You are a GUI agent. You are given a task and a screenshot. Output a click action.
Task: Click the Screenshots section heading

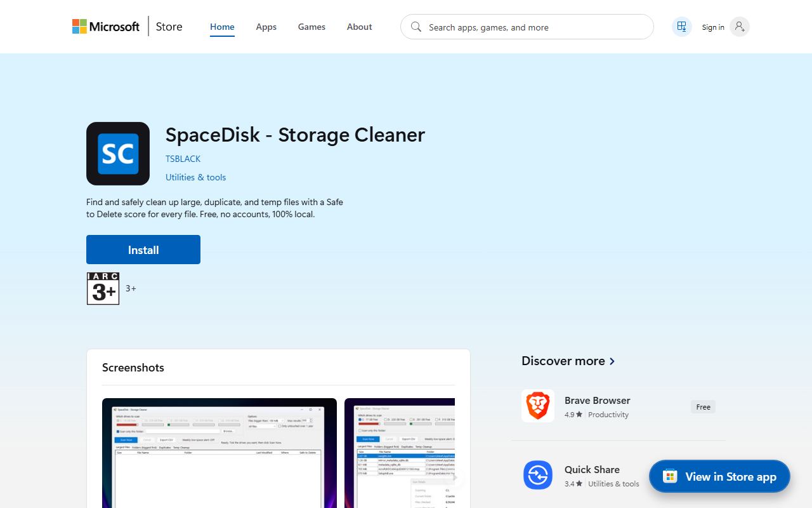click(133, 368)
